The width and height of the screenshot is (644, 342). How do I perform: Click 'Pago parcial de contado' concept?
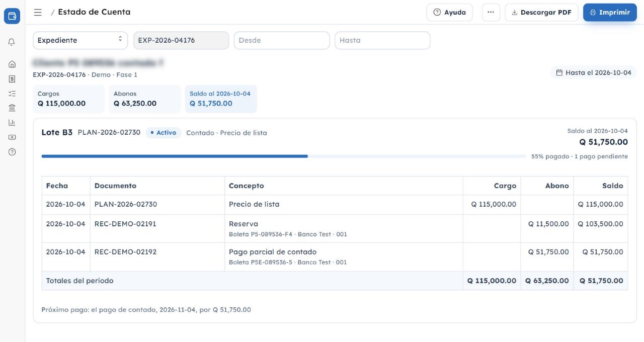click(x=273, y=252)
